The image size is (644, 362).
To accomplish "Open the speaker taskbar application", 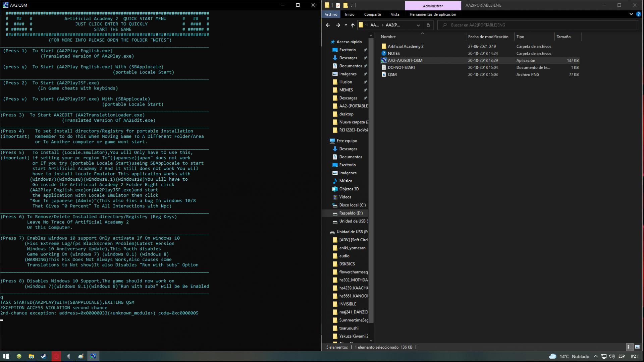I will 68,356.
